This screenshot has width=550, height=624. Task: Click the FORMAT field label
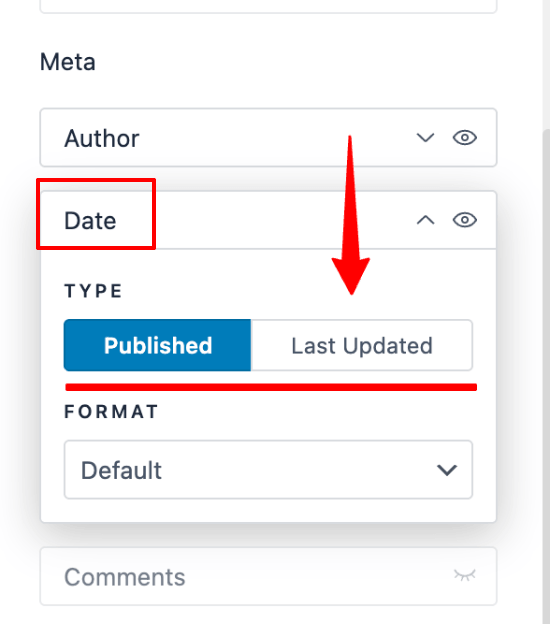click(111, 411)
